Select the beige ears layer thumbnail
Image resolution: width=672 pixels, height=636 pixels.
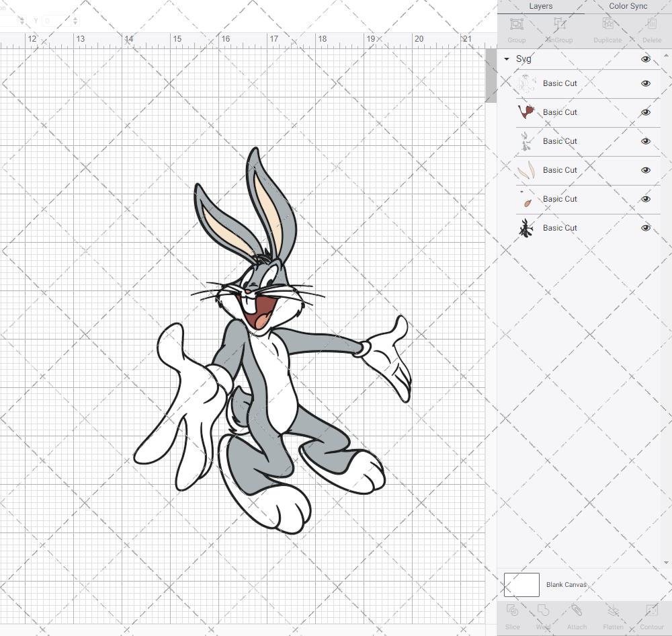[x=526, y=170]
